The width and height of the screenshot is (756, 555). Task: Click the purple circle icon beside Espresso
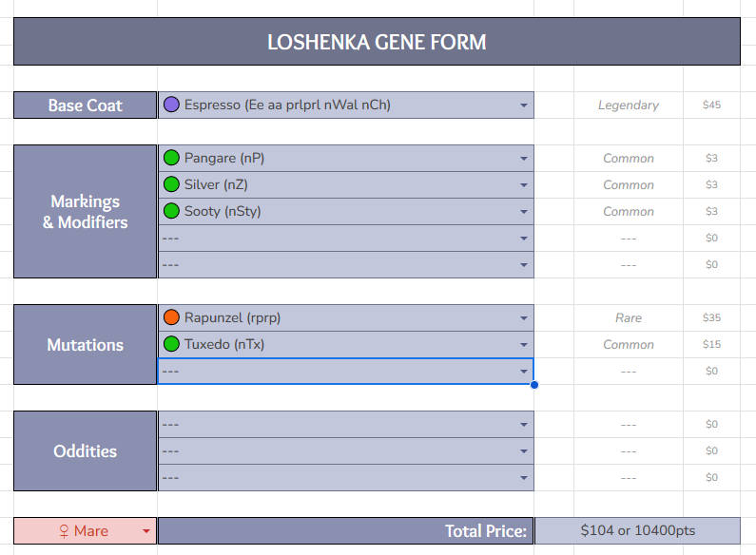pyautogui.click(x=171, y=105)
